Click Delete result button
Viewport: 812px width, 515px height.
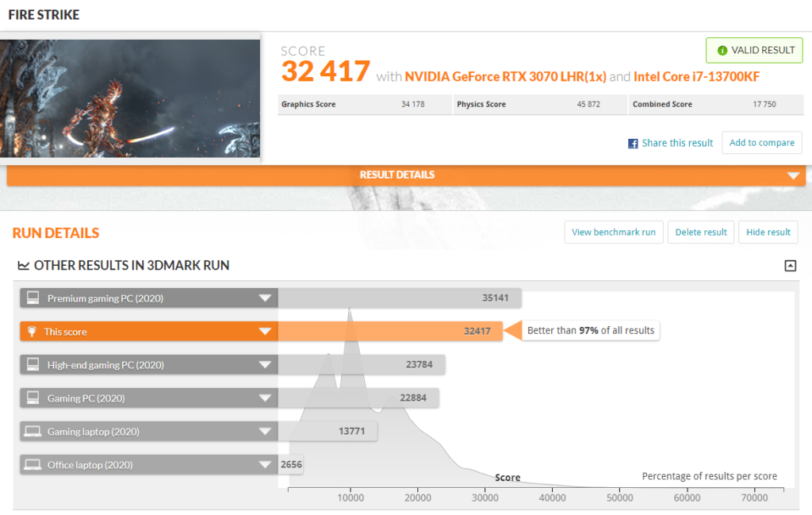click(701, 233)
